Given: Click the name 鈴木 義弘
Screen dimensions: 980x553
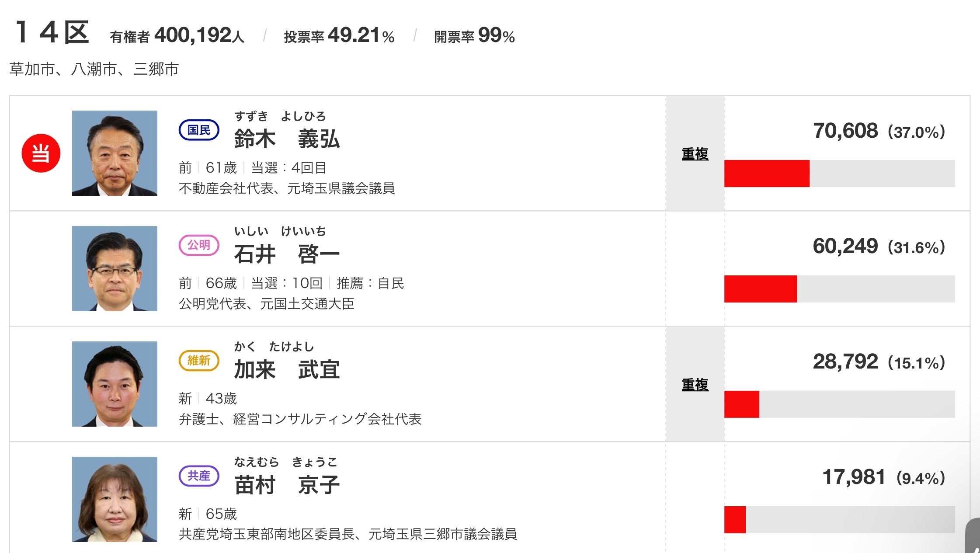Looking at the screenshot, I should [x=287, y=139].
